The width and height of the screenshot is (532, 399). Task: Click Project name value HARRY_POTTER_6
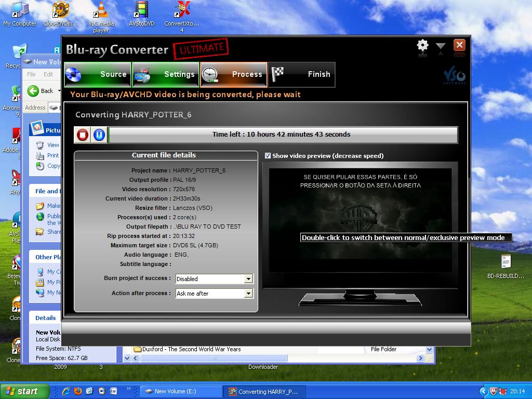coord(199,170)
